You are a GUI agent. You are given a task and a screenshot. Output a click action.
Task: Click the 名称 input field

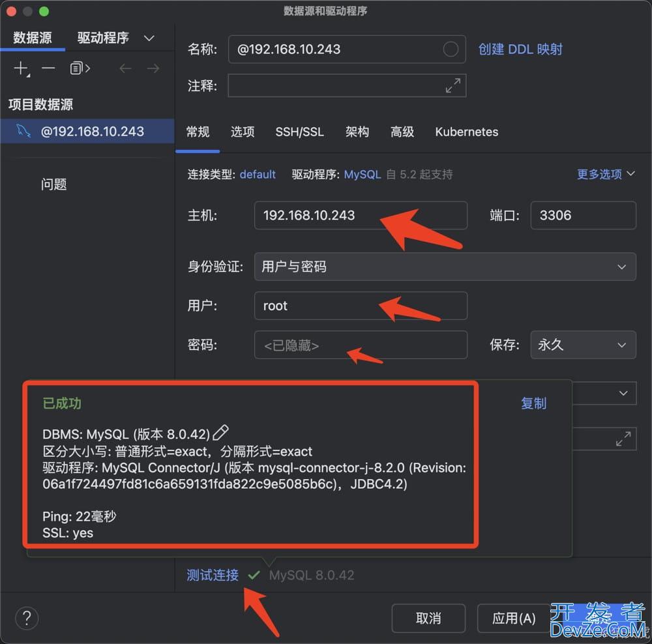click(347, 49)
